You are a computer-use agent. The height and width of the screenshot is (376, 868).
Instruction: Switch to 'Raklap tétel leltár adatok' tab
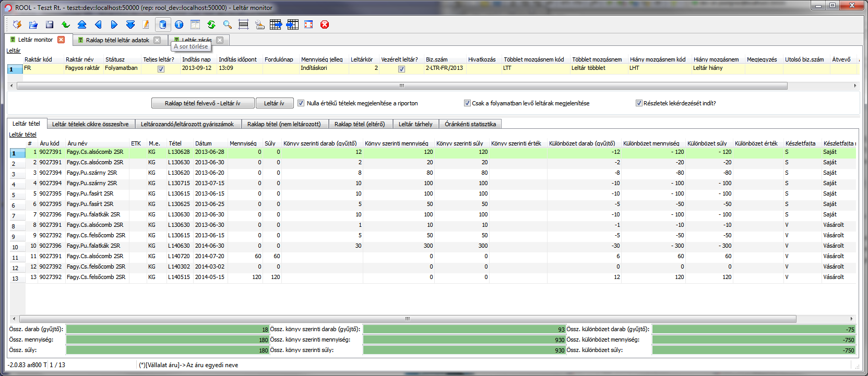coord(117,40)
